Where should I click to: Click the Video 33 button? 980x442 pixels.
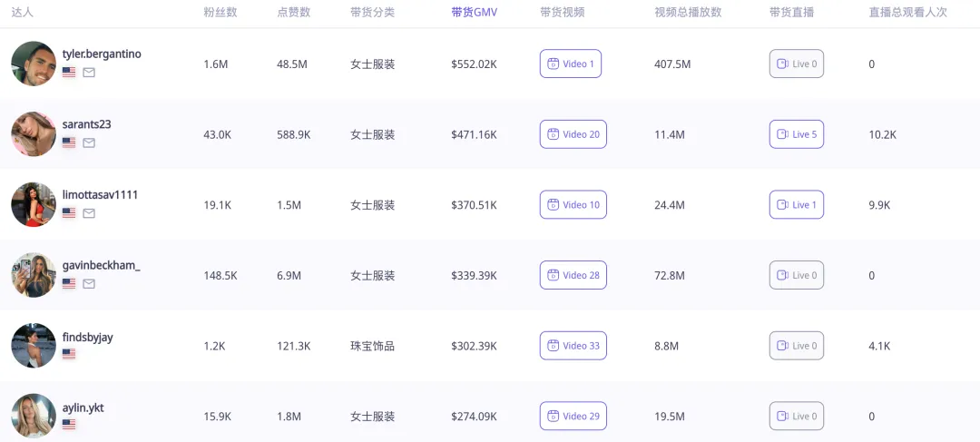(573, 346)
